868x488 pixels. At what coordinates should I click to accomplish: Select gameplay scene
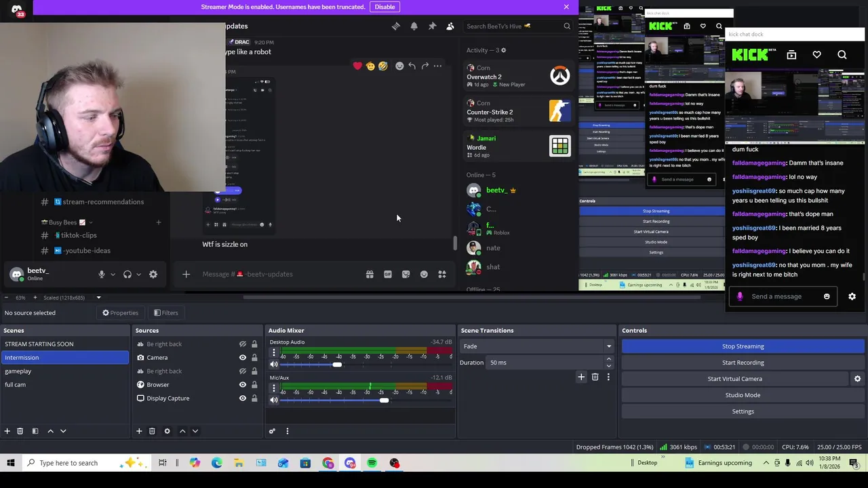(x=64, y=371)
